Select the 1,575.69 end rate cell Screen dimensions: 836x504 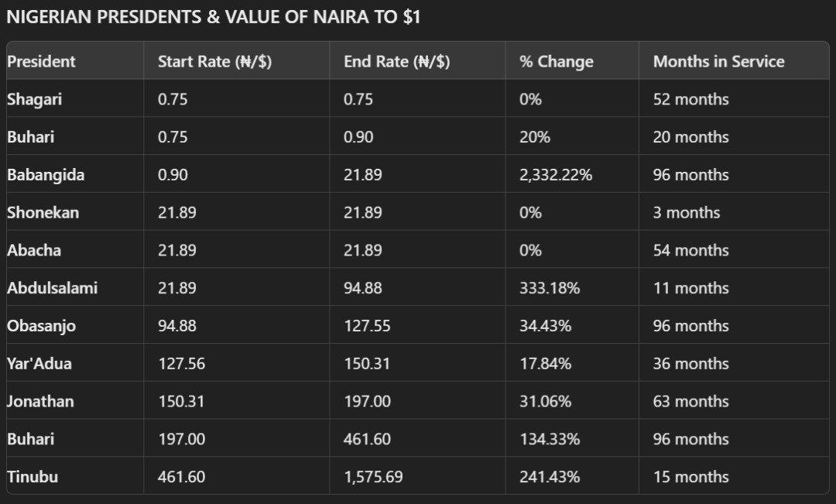[x=373, y=477]
